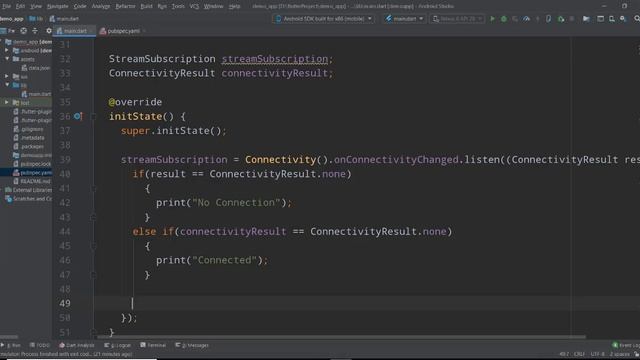Click the profiler gauge icon in toolbar

(527, 19)
